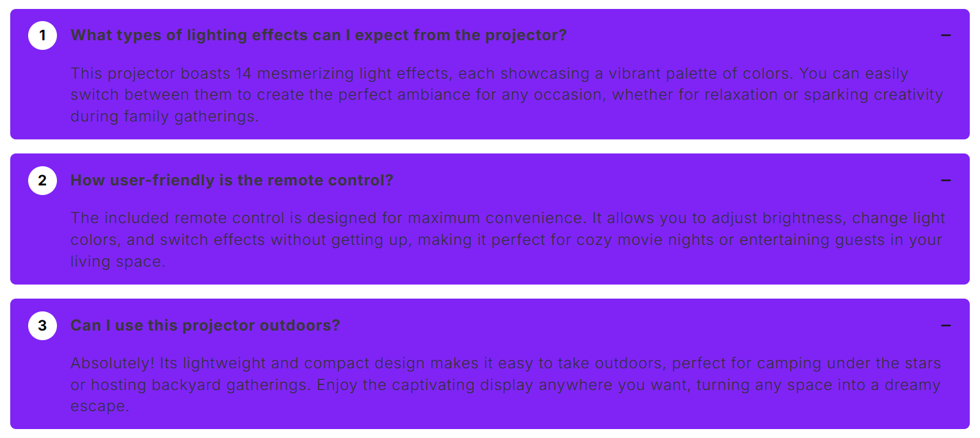
Task: Collapse the remote control question with minus icon
Action: pyautogui.click(x=945, y=180)
